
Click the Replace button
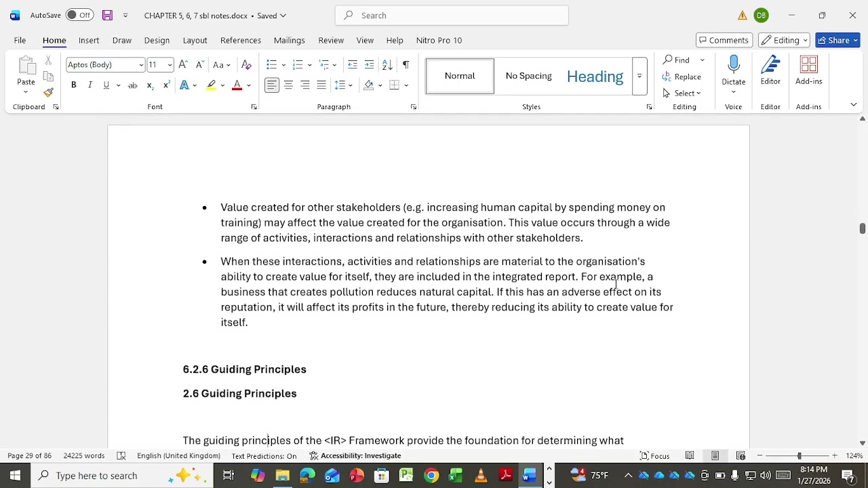click(x=682, y=77)
